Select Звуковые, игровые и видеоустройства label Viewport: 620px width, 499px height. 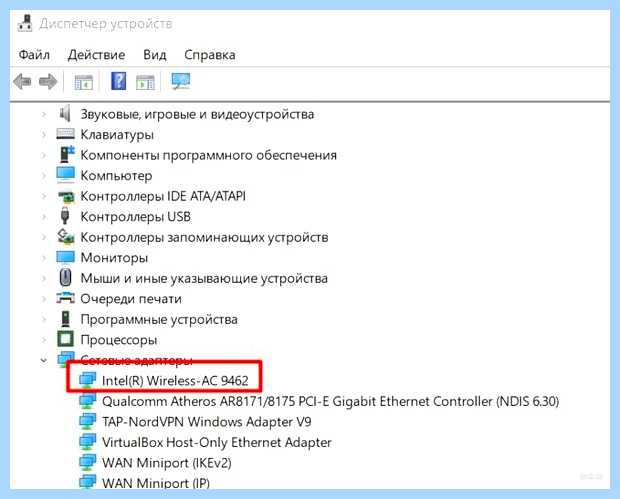coord(197,114)
